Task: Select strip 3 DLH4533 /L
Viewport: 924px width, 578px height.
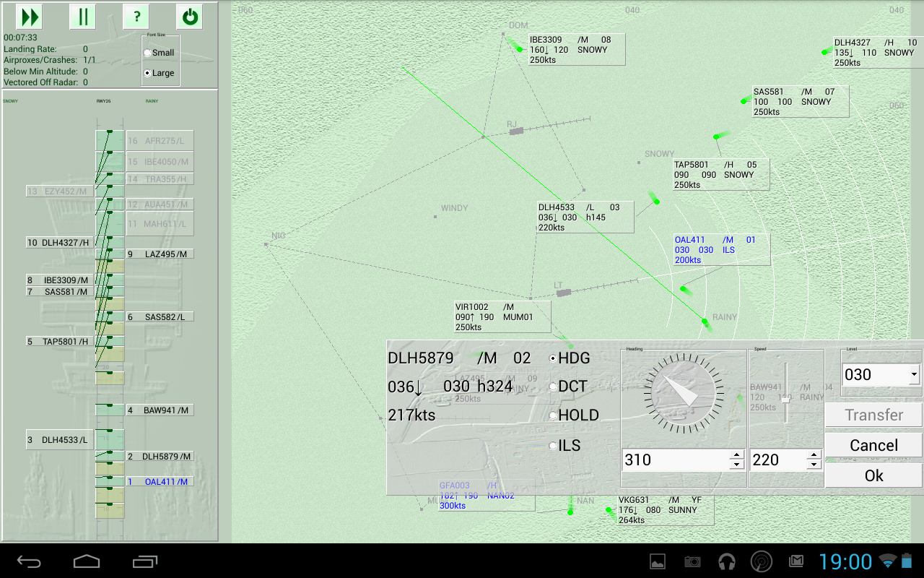Action: [59, 439]
